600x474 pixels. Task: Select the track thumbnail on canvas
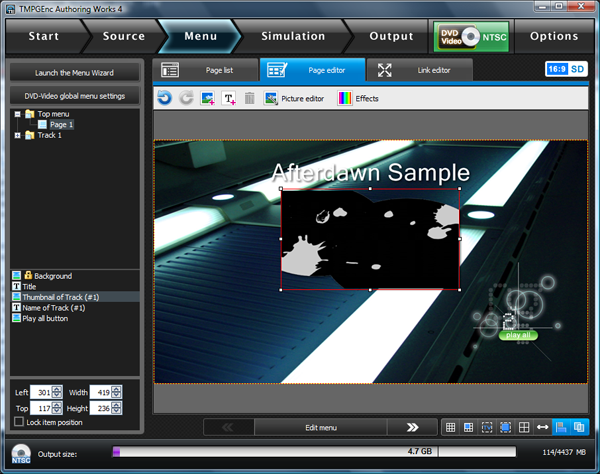pos(370,239)
